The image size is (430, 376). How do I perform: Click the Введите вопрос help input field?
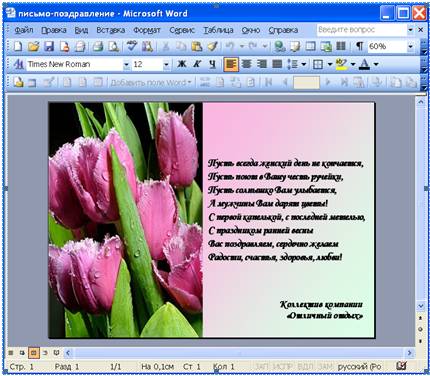(362, 30)
